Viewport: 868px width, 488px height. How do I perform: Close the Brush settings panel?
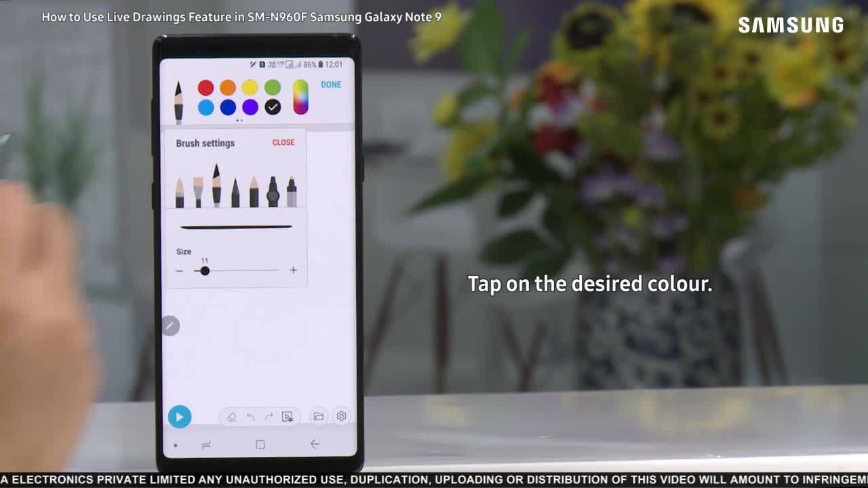pos(283,142)
